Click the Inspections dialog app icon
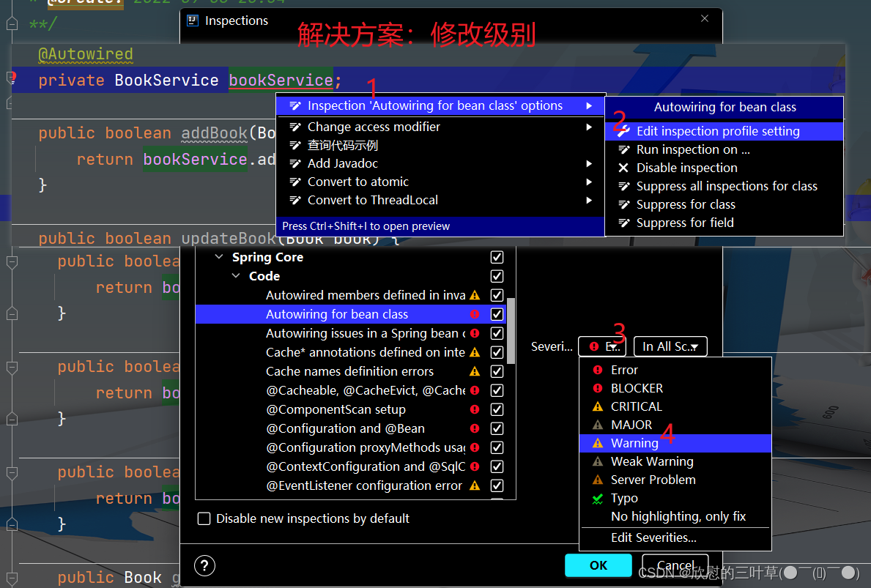 [192, 21]
